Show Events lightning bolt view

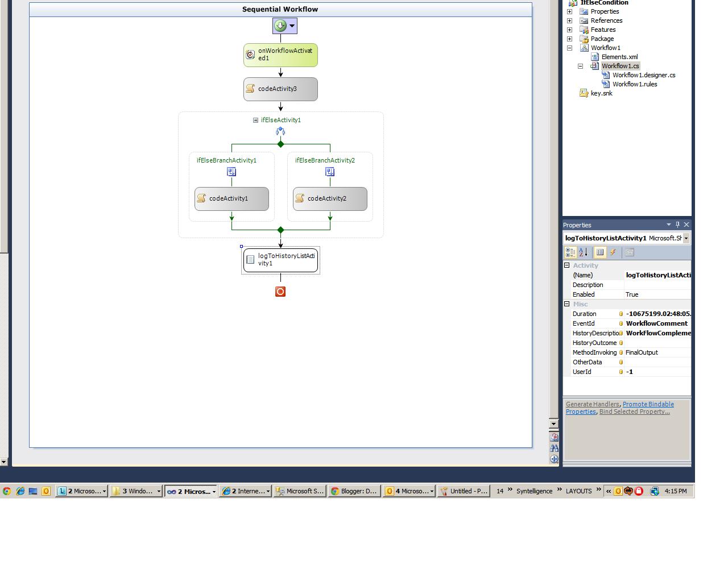(613, 252)
